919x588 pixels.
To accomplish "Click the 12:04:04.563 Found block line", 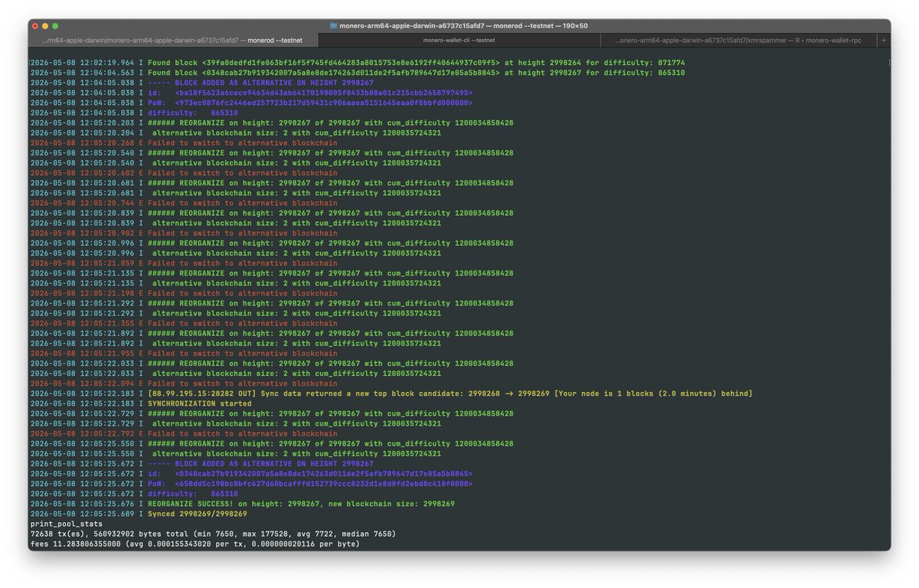I will (358, 73).
